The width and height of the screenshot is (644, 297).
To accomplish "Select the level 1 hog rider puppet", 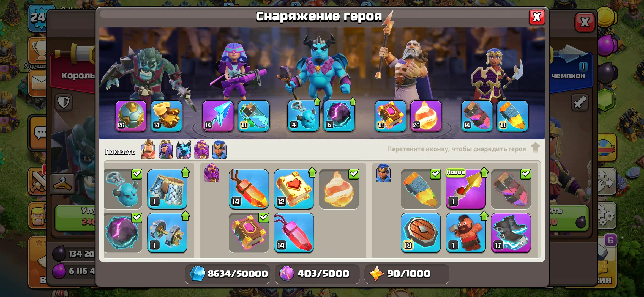I will point(466,233).
